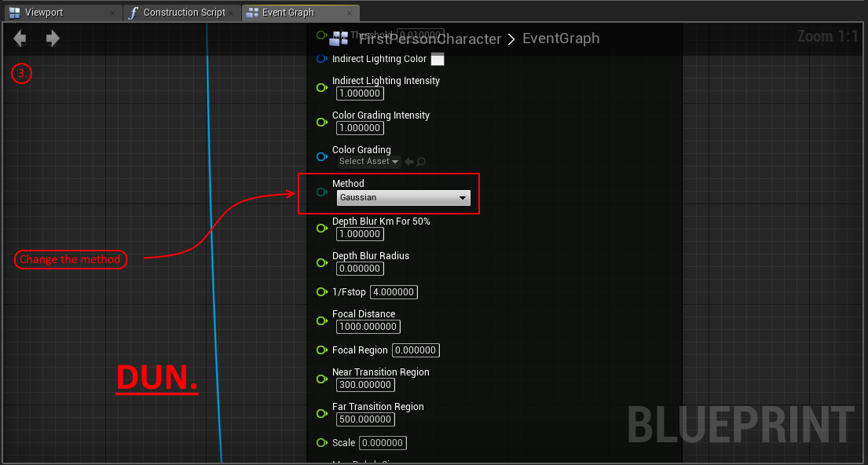Image resolution: width=868 pixels, height=465 pixels.
Task: Edit the Far Transition Region value 500.000000
Action: [365, 419]
